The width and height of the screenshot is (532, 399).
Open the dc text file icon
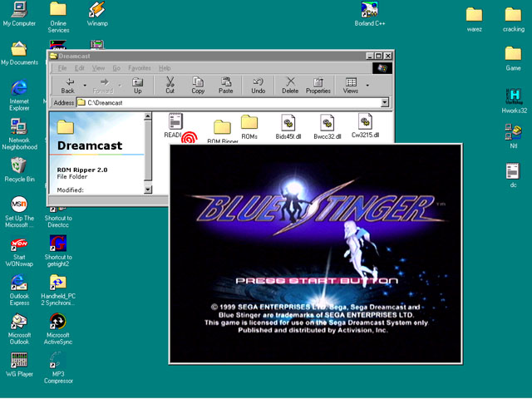[513, 175]
